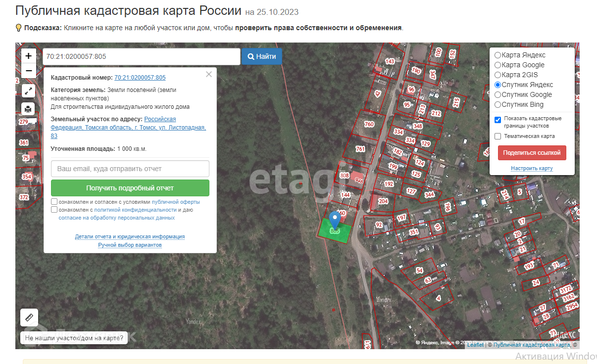Open Настроить карту link
This screenshot has height=364, width=597.
532,169
